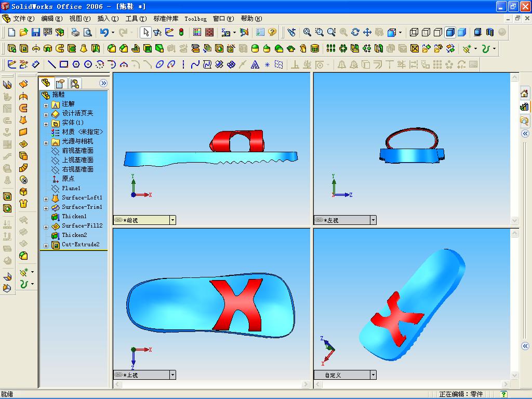
Task: Save the part with the Save icon
Action: click(x=36, y=32)
